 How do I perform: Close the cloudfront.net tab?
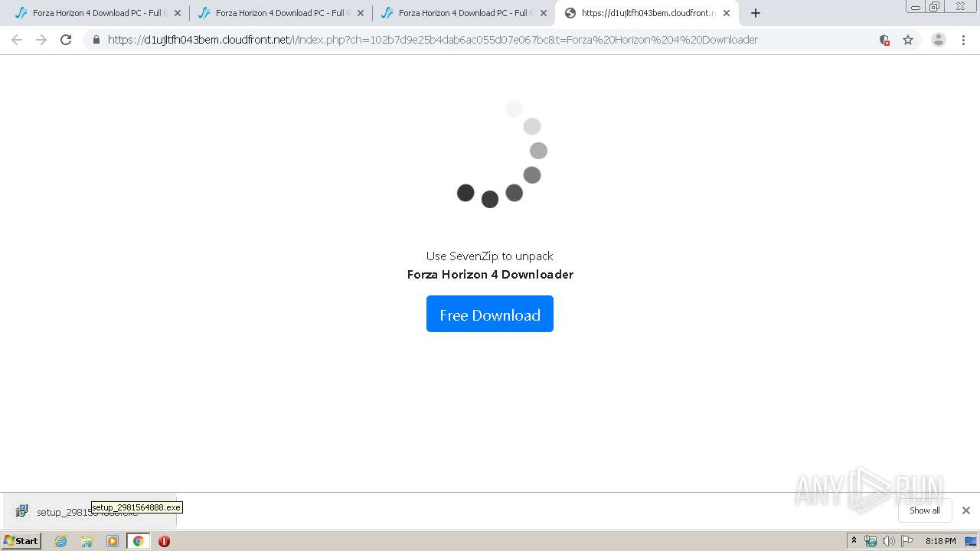pos(727,13)
